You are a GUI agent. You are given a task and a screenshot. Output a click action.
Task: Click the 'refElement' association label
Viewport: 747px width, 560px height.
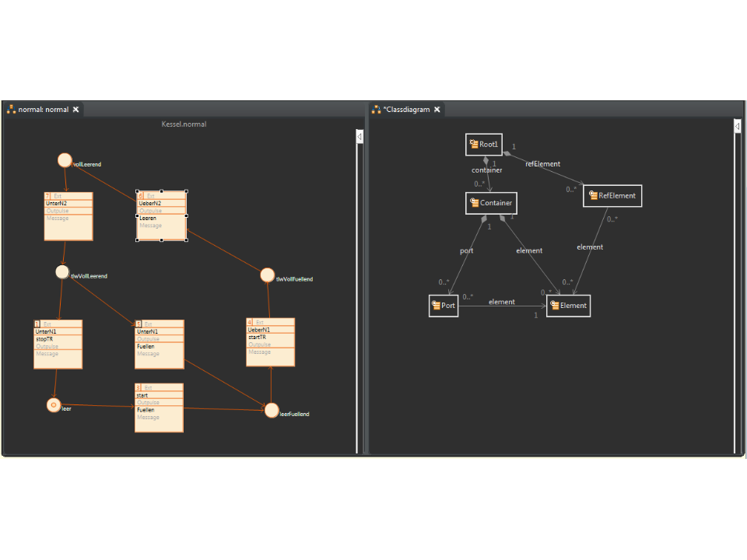click(x=542, y=164)
